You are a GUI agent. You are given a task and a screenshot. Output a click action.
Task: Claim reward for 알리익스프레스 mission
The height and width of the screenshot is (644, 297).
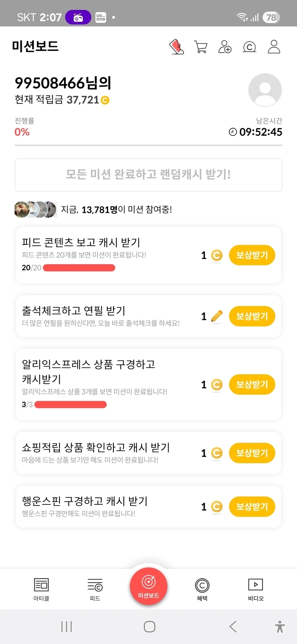point(252,384)
